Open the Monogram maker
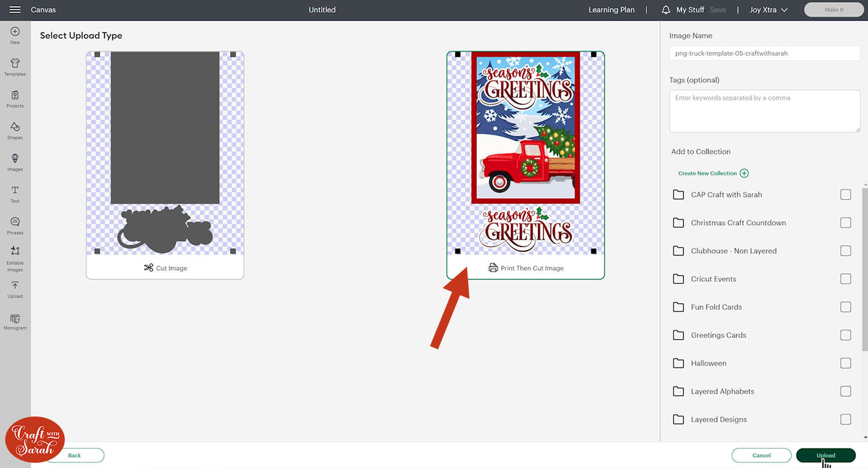The height and width of the screenshot is (468, 868). (15, 322)
